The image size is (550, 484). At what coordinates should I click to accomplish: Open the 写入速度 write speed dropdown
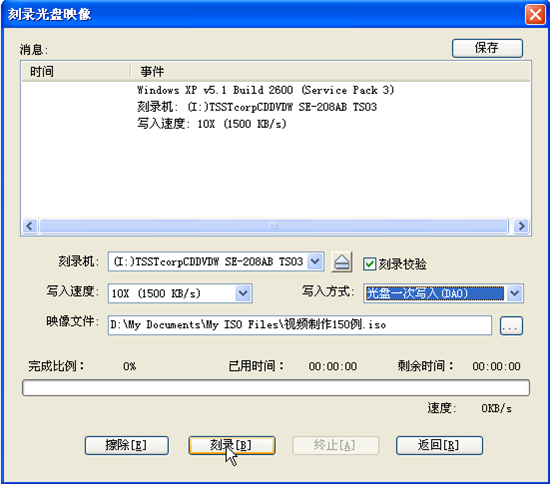pos(243,293)
